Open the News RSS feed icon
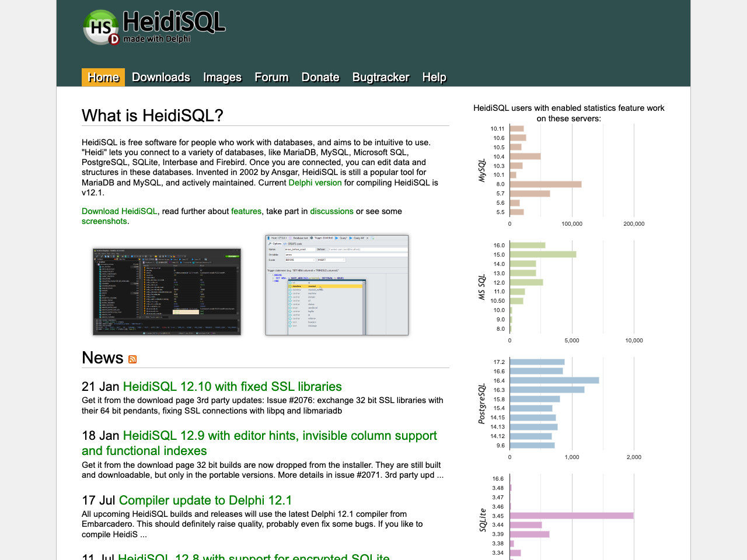The image size is (747, 560). [x=132, y=359]
